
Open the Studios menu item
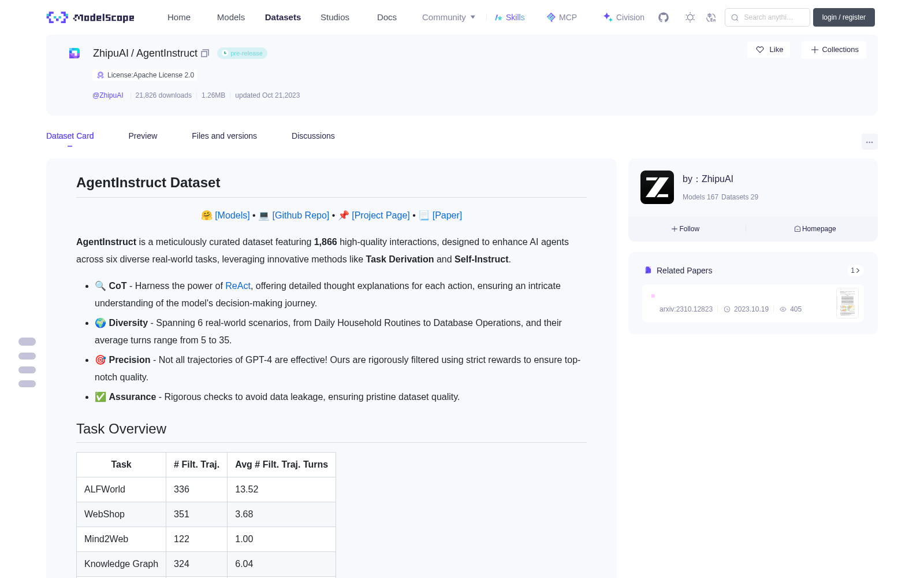pos(335,17)
